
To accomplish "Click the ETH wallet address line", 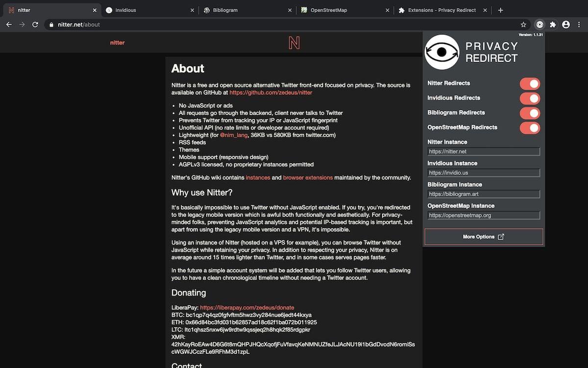I will 244,322.
